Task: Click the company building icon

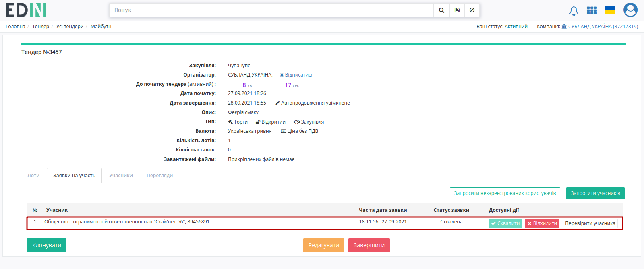Action: (x=564, y=27)
